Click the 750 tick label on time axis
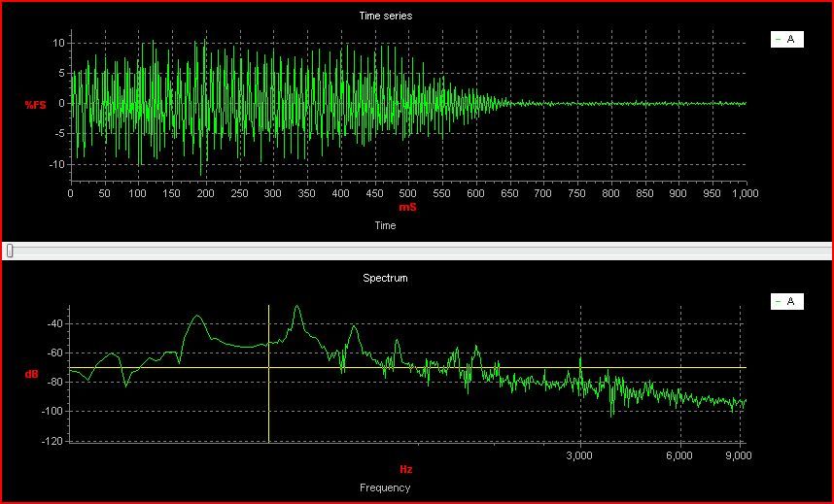This screenshot has height=504, width=834. coord(576,193)
